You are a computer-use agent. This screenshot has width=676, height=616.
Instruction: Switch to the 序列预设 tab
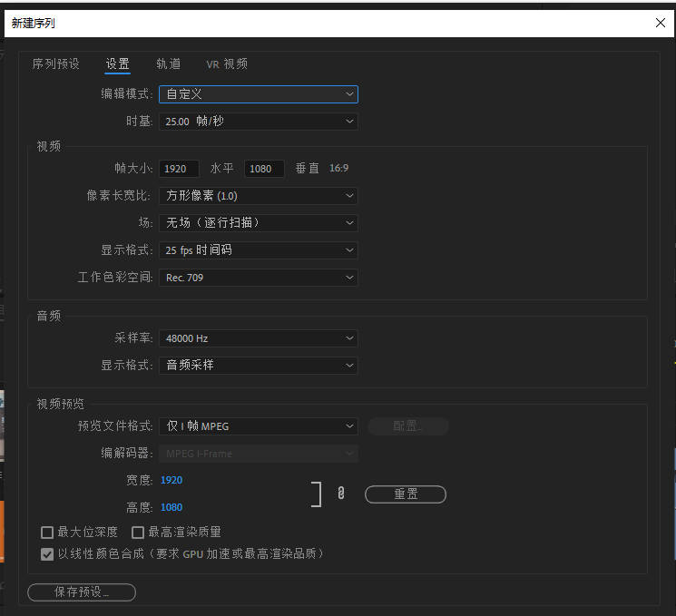(56, 64)
